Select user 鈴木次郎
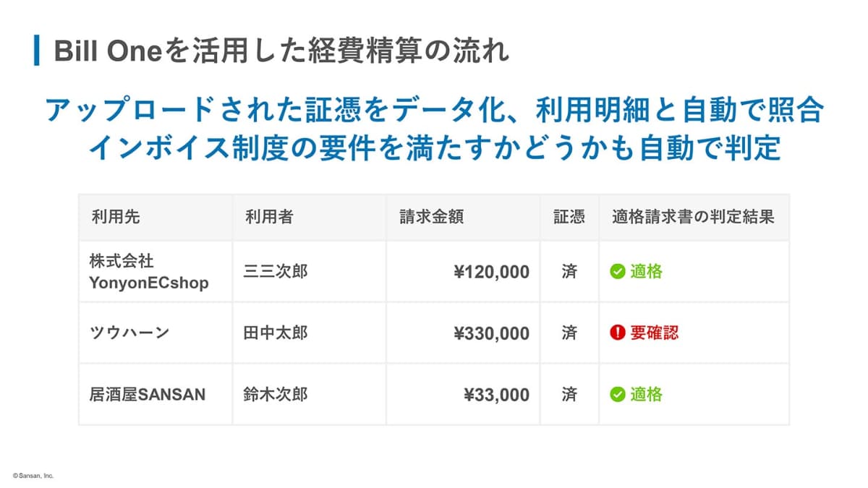The image size is (868, 488). 276,395
